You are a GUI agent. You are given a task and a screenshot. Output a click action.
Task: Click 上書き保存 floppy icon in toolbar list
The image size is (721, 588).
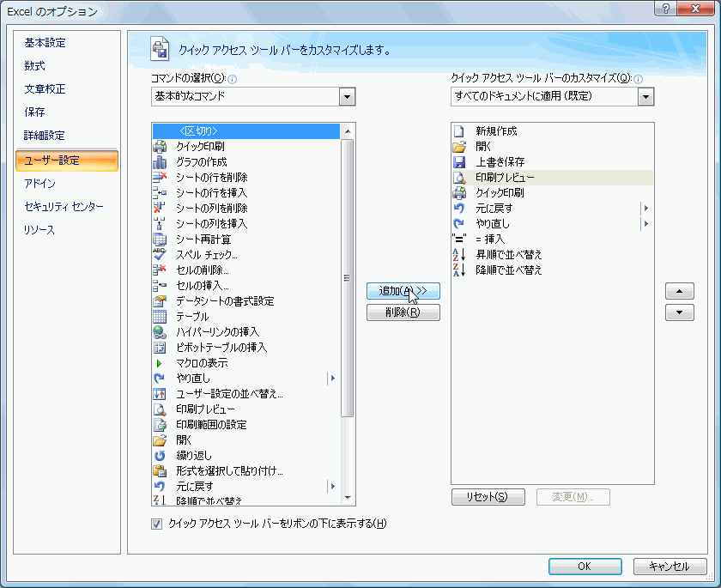(x=459, y=162)
